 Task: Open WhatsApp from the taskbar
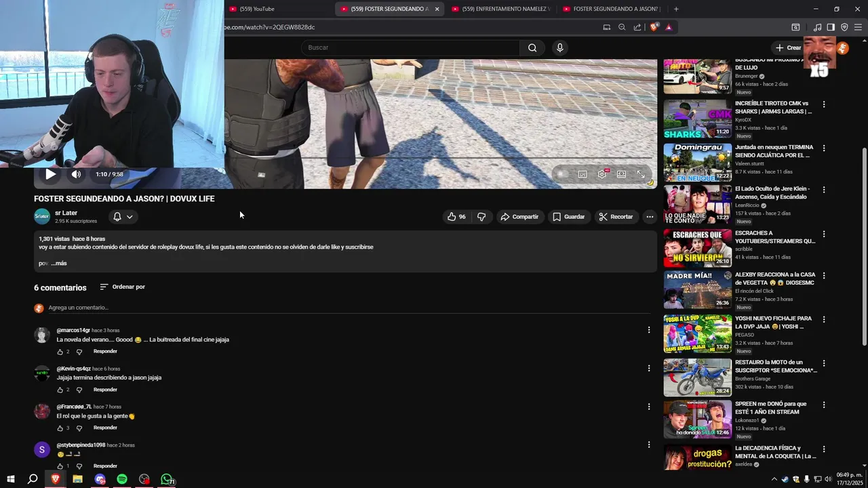point(167,479)
